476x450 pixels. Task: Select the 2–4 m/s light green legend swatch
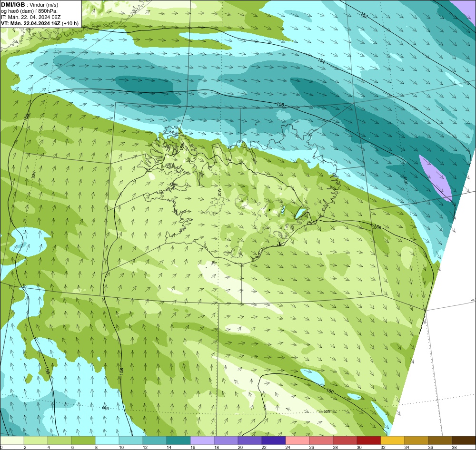tap(36, 440)
